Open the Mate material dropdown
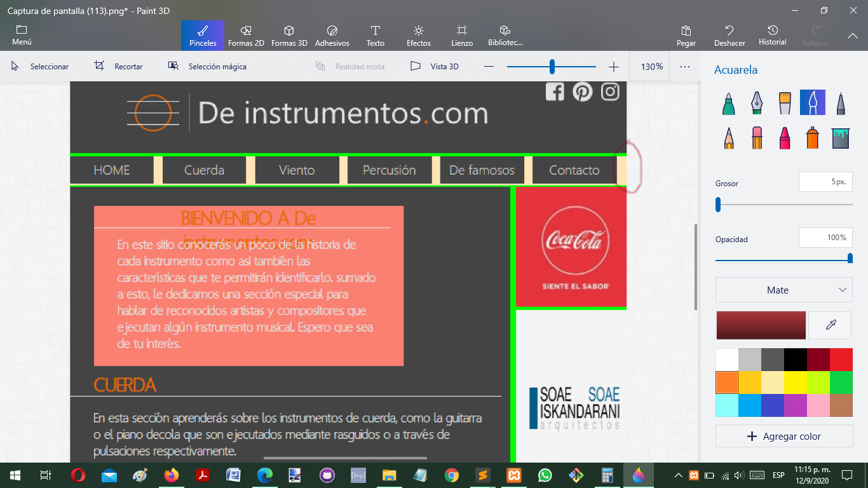This screenshot has height=488, width=868. 784,290
